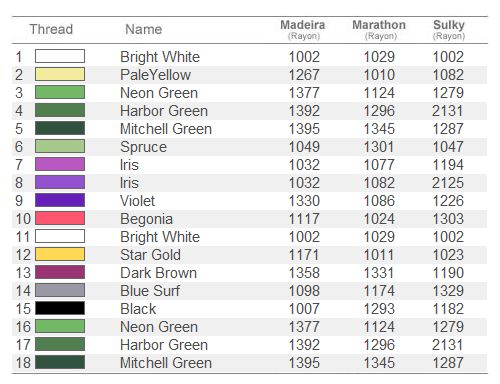Click Madeira code 1330 for Violet

click(x=304, y=201)
